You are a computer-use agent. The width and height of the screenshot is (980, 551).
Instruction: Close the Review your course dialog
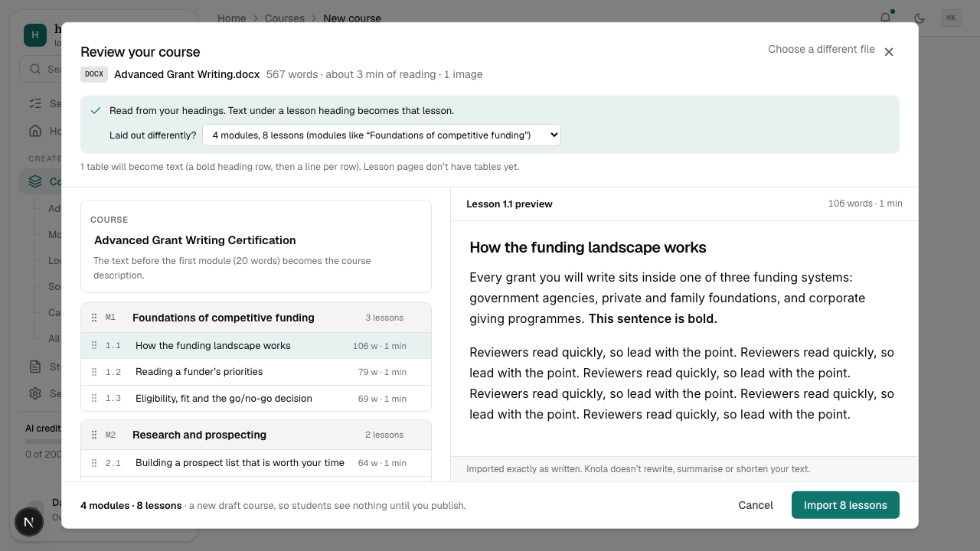[x=889, y=52]
